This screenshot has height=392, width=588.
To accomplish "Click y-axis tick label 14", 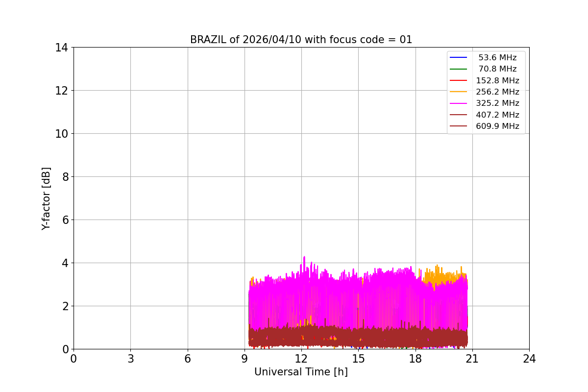I will click(61, 48).
